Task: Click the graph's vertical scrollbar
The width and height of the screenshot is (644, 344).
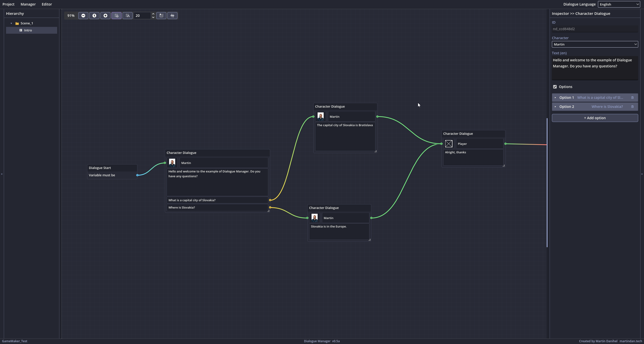Action: [547, 183]
